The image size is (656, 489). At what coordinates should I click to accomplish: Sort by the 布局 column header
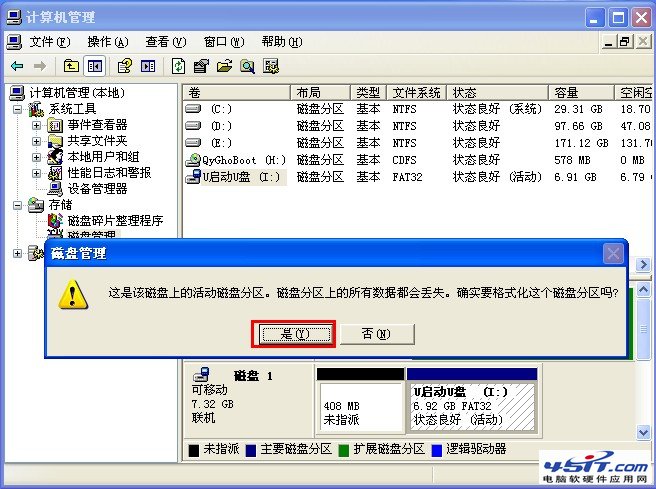(x=320, y=92)
